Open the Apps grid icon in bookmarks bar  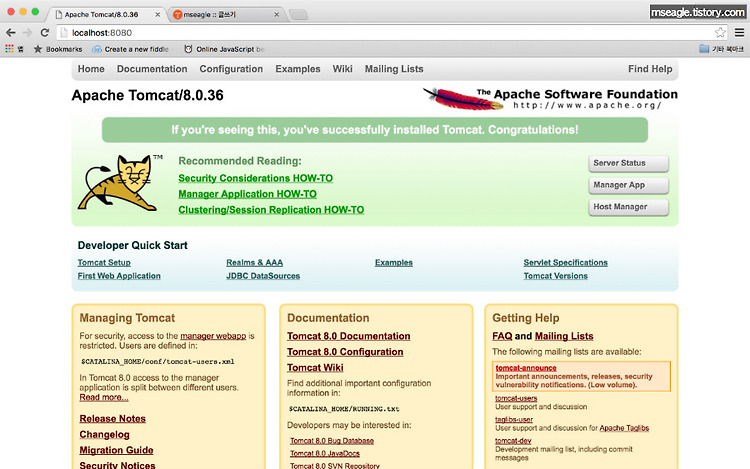pyautogui.click(x=9, y=49)
